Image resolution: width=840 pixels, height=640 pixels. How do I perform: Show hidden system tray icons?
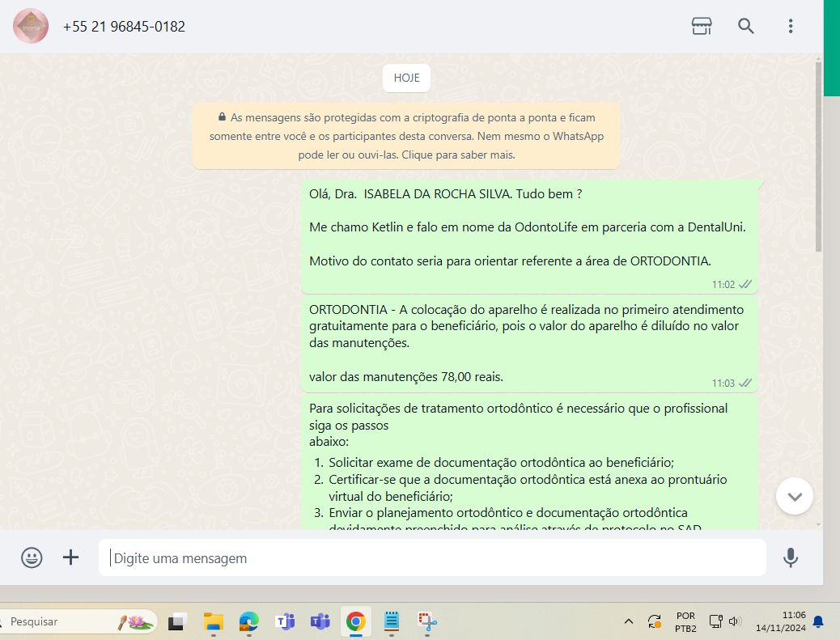click(x=629, y=621)
